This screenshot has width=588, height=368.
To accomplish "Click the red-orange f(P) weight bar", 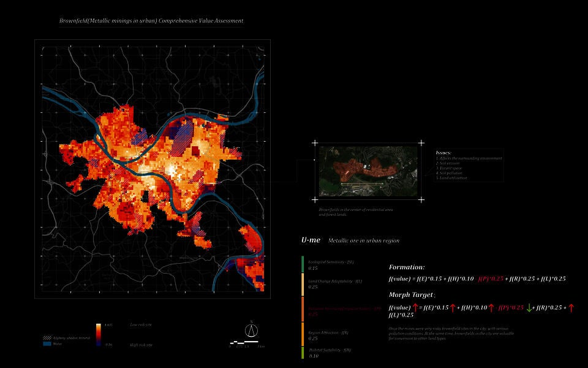I will tap(303, 309).
